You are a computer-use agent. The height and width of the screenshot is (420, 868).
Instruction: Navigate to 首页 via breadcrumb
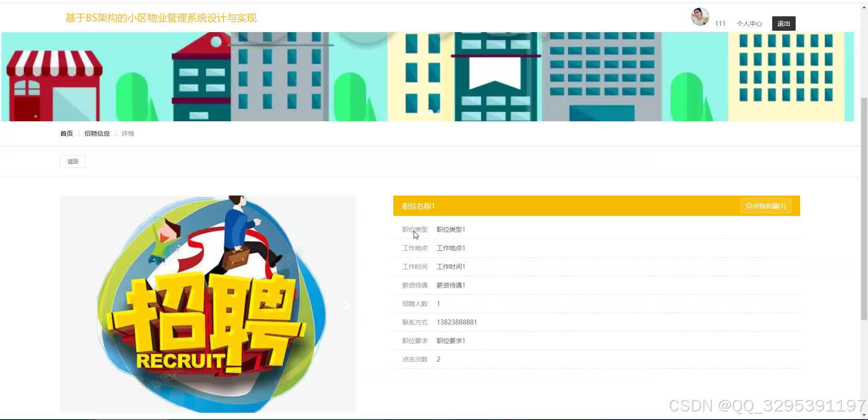pyautogui.click(x=66, y=133)
